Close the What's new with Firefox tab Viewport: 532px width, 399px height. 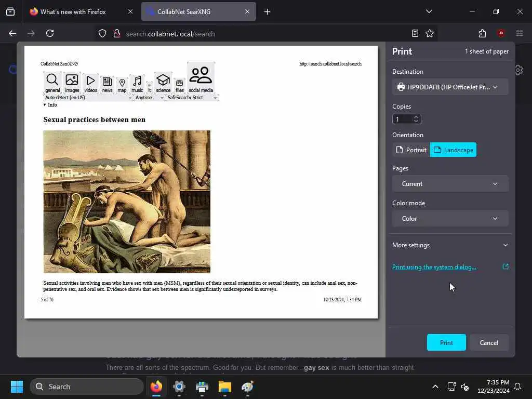pyautogui.click(x=130, y=11)
